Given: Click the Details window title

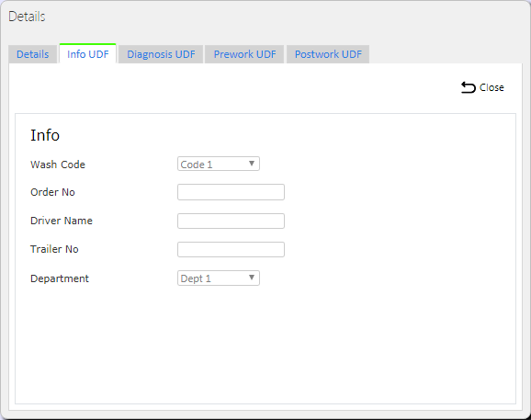Looking at the screenshot, I should pyautogui.click(x=27, y=17).
